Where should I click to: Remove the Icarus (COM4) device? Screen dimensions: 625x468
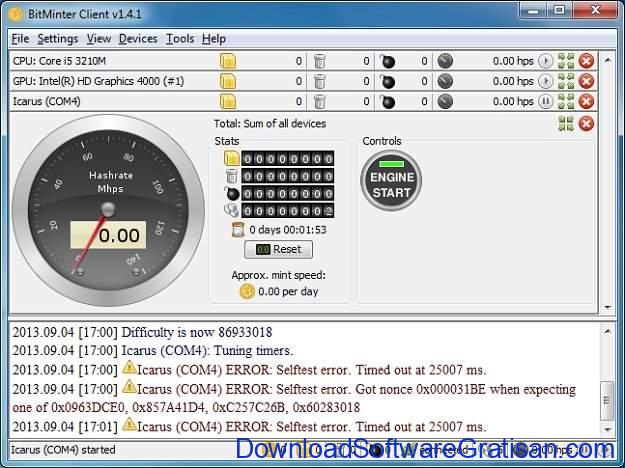coord(586,102)
